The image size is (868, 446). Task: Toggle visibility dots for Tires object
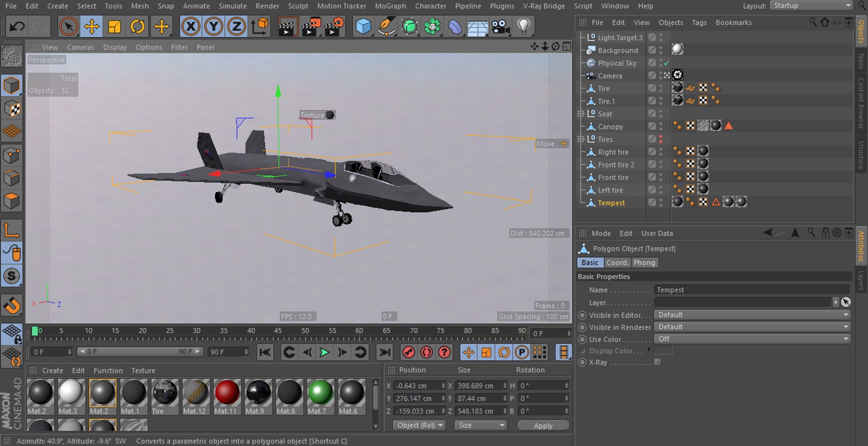pos(661,139)
